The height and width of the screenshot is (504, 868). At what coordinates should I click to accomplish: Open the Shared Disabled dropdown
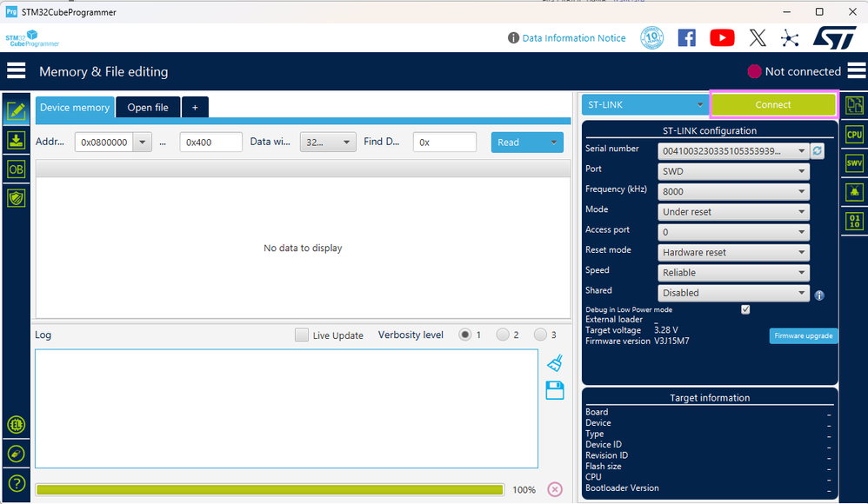733,293
